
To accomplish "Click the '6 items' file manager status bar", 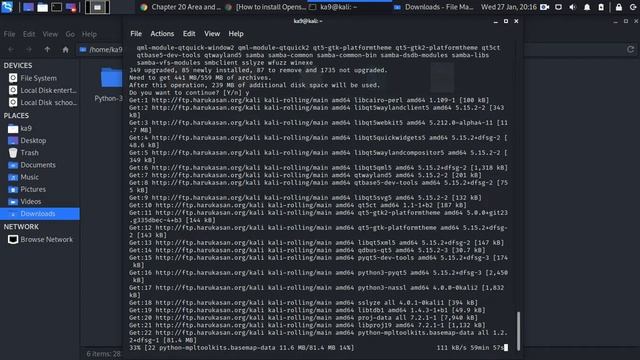I will pyautogui.click(x=103, y=354).
